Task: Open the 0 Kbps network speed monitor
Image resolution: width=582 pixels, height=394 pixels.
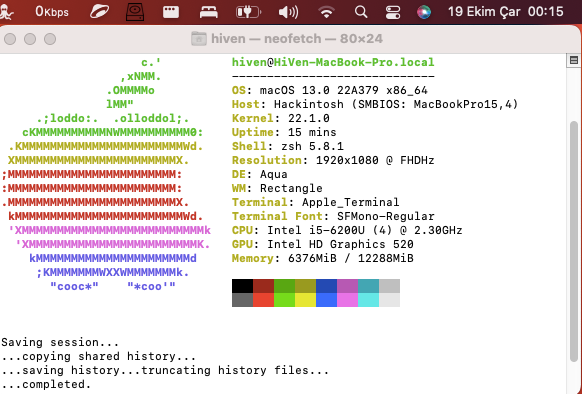Action: [52, 12]
